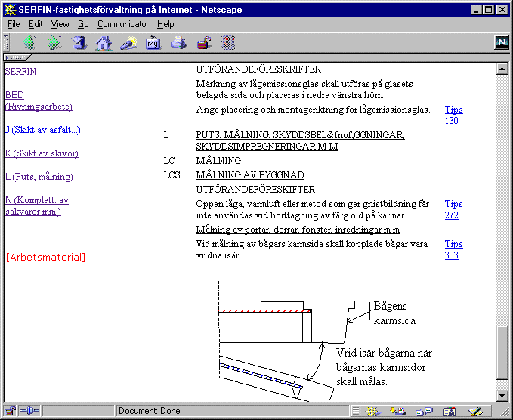The height and width of the screenshot is (420, 513).
Task: Open Mailbox from the component bar
Action: pyautogui.click(x=398, y=411)
